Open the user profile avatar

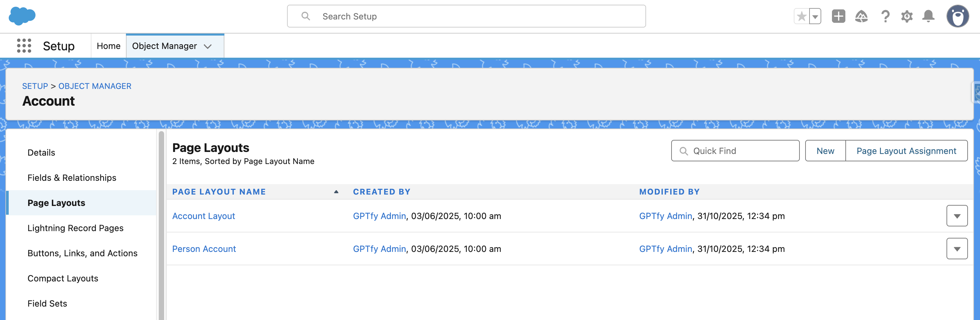(x=957, y=16)
